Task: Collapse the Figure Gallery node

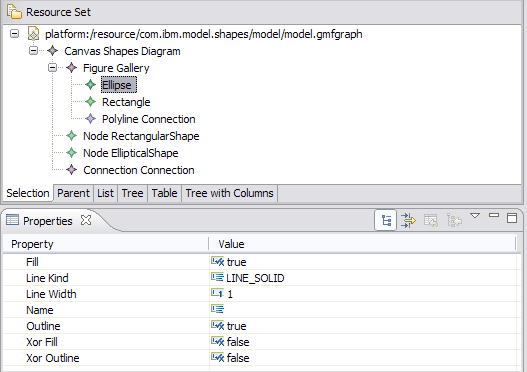Action: (52, 68)
